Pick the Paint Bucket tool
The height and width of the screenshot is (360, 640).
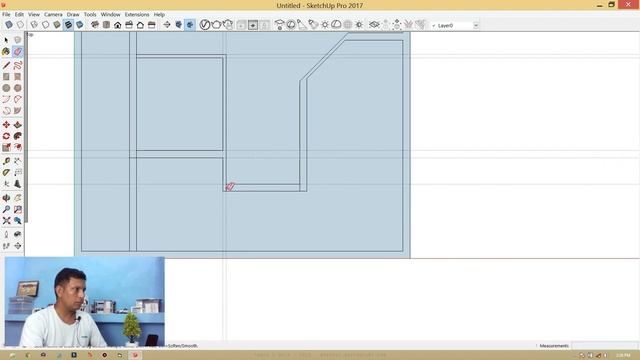[6, 51]
